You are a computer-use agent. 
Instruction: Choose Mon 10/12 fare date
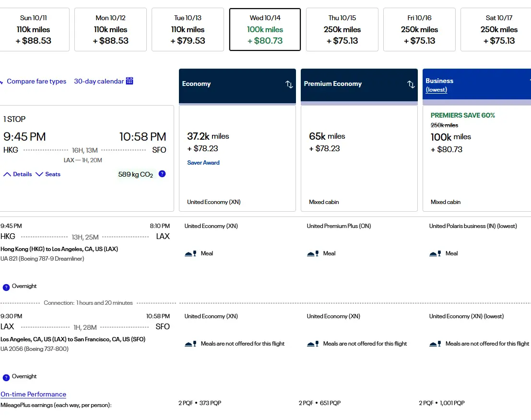[110, 29]
